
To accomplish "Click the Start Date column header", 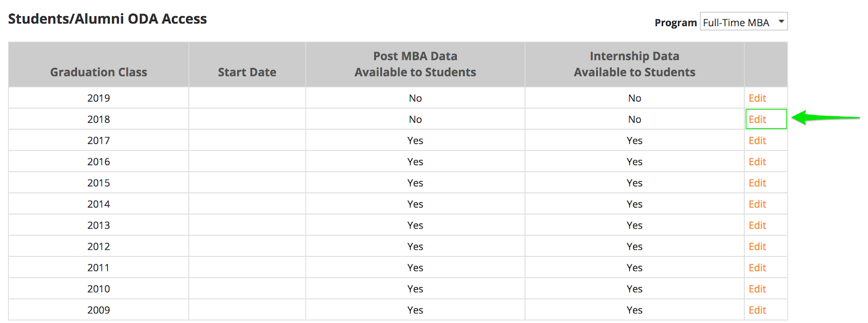I will [247, 72].
